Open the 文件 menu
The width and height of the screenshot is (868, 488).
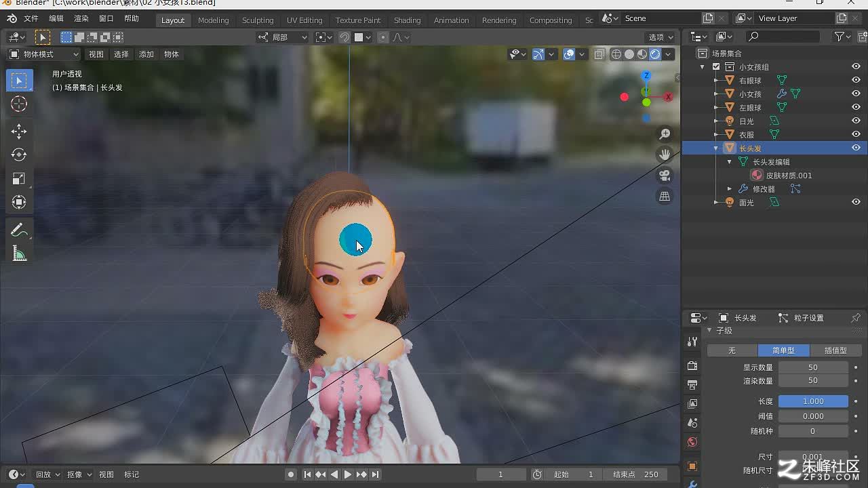tap(31, 19)
